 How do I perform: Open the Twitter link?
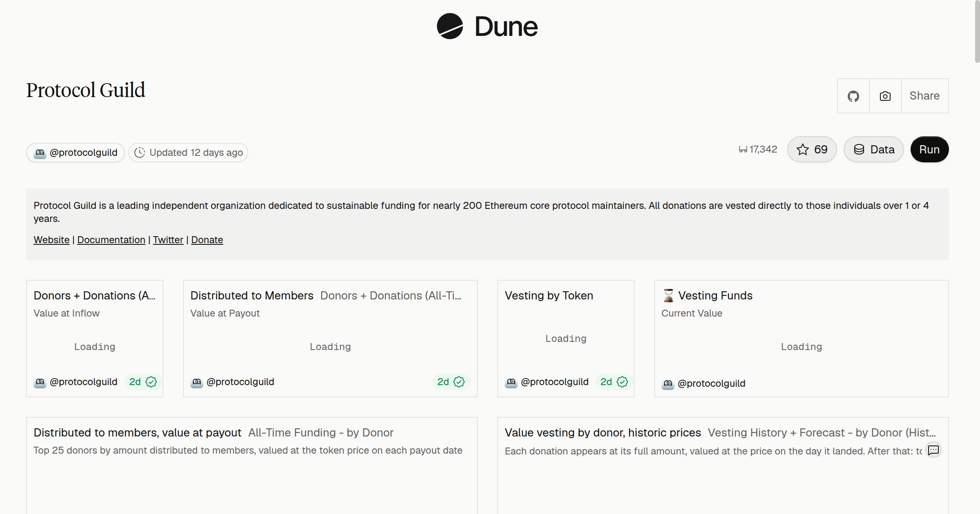[168, 240]
